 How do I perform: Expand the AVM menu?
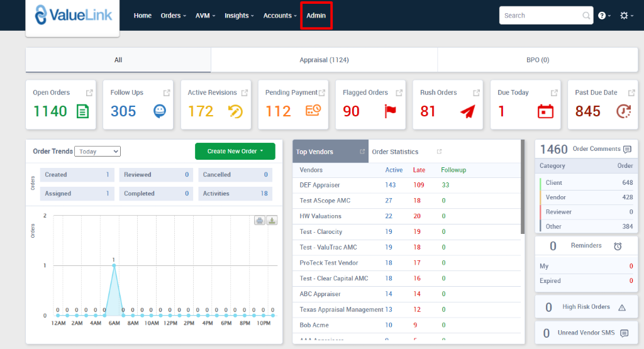point(206,16)
